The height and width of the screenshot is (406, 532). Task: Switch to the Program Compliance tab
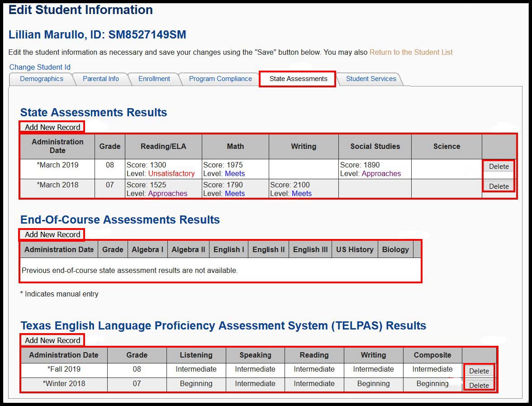pyautogui.click(x=220, y=79)
